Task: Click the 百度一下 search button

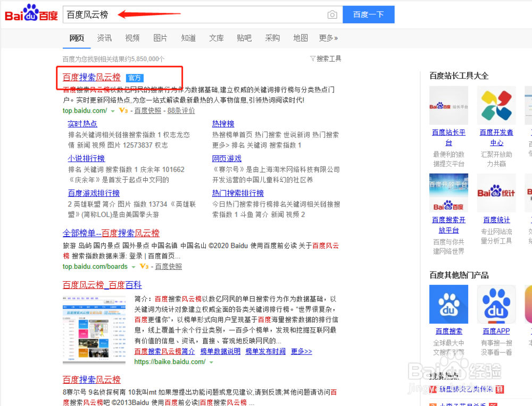Action: (x=369, y=14)
